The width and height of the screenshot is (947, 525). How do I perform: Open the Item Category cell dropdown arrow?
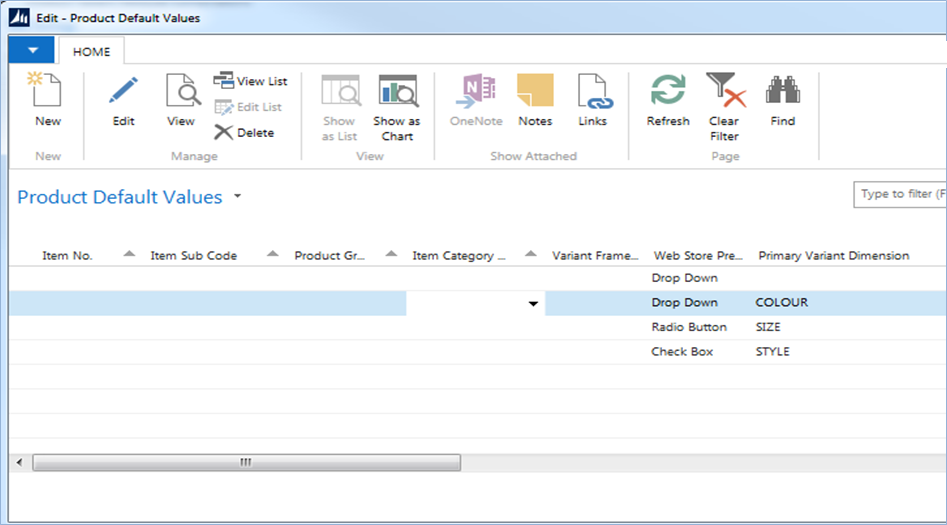pos(533,303)
